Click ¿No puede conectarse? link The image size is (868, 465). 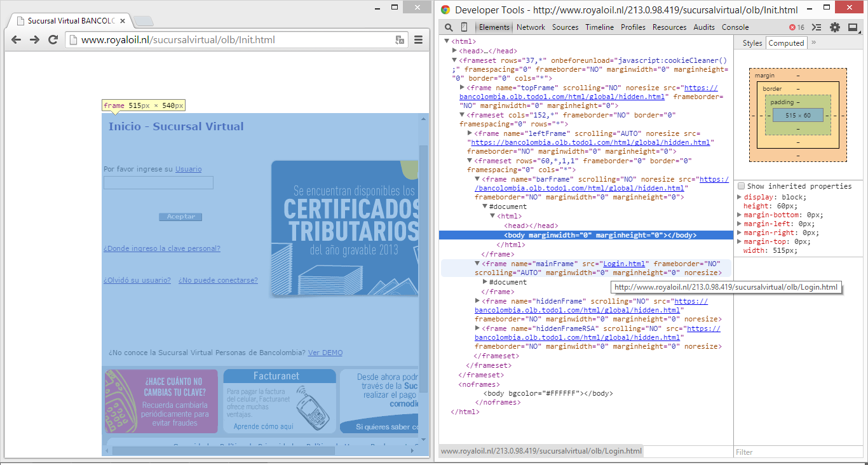[218, 280]
